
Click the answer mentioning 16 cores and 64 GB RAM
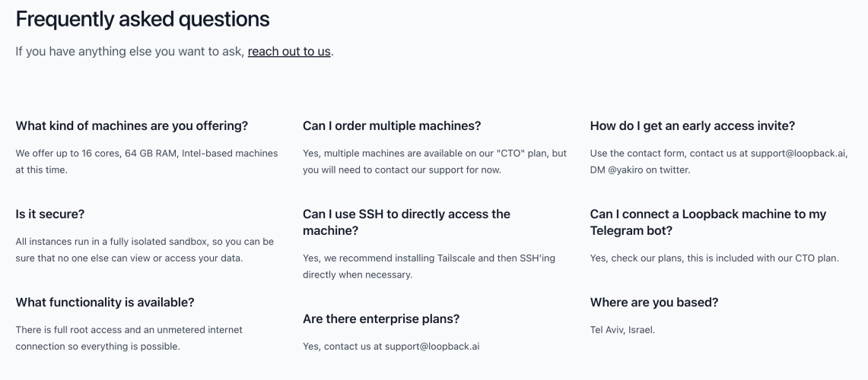(x=147, y=162)
